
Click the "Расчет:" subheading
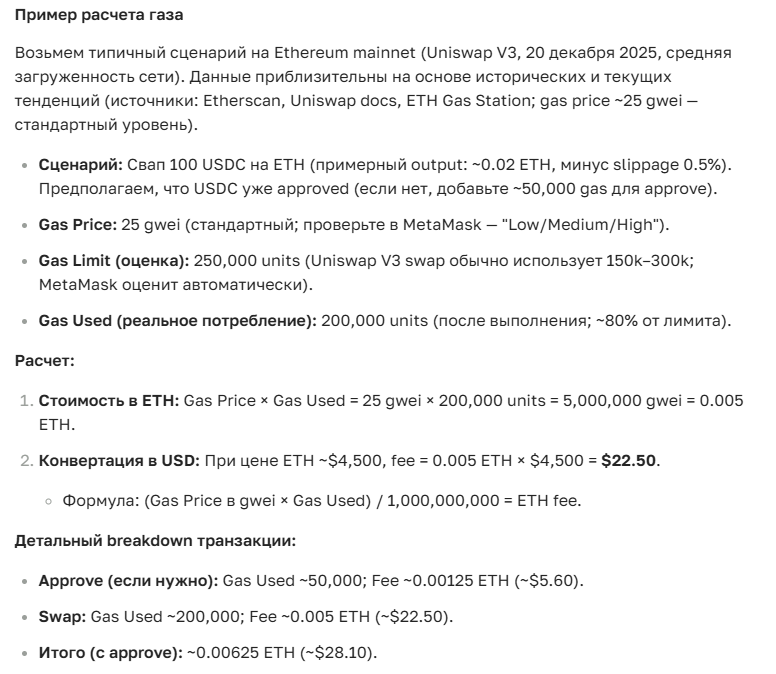(44, 360)
